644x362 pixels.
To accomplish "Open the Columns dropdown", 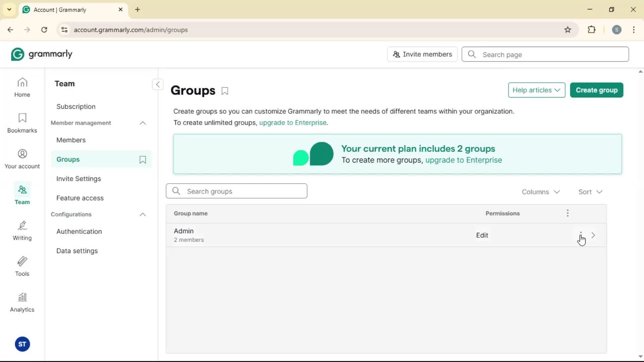I will point(541,192).
